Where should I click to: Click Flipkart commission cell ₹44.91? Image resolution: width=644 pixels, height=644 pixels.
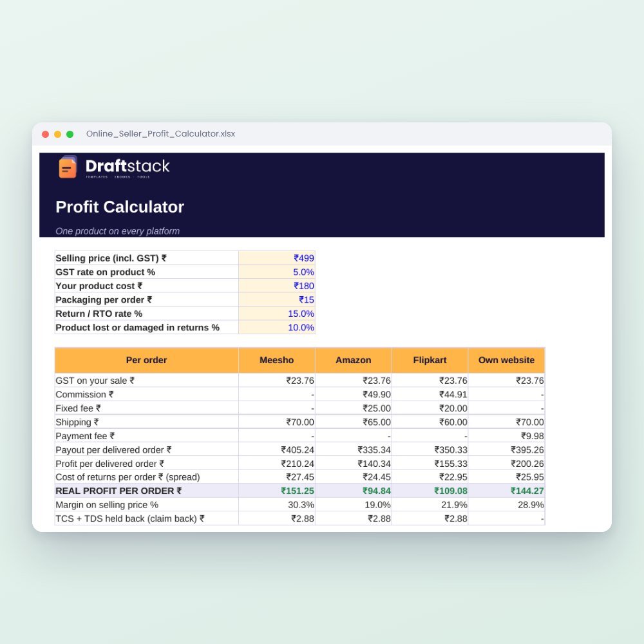[x=430, y=395]
